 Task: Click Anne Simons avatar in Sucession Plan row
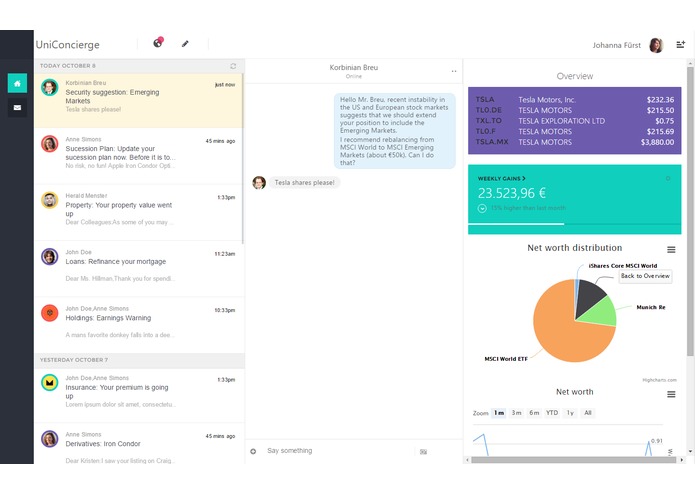(x=50, y=144)
